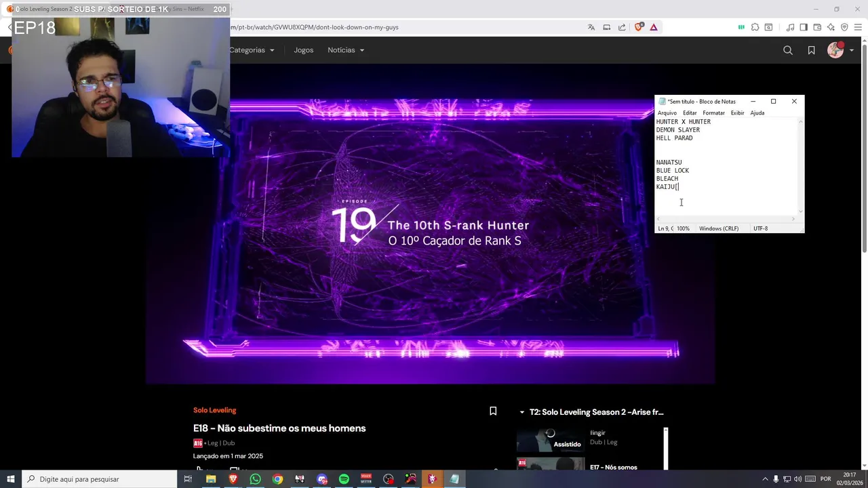
Task: Click the BLEACH line in Notepad
Action: click(x=667, y=179)
